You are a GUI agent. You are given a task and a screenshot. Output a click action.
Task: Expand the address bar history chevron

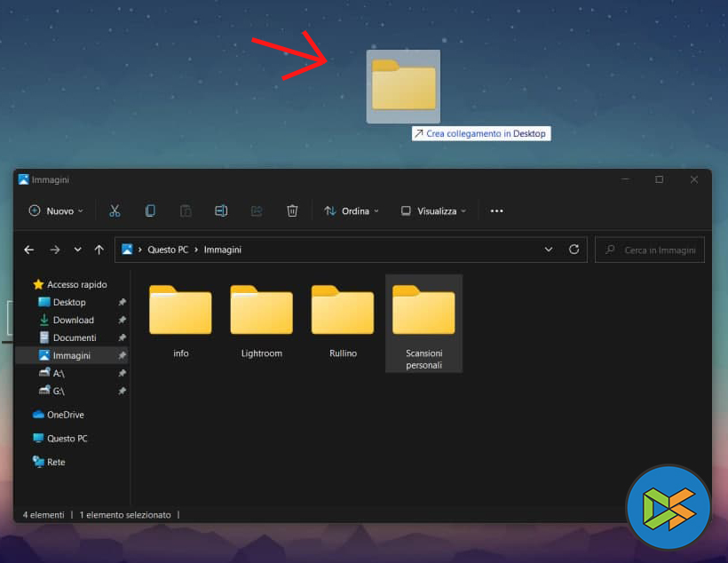pyautogui.click(x=549, y=250)
